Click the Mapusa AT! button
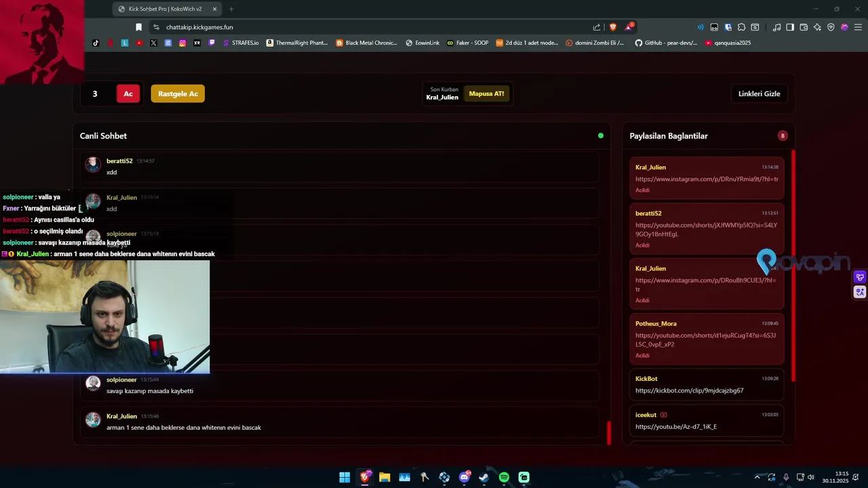 pyautogui.click(x=487, y=94)
